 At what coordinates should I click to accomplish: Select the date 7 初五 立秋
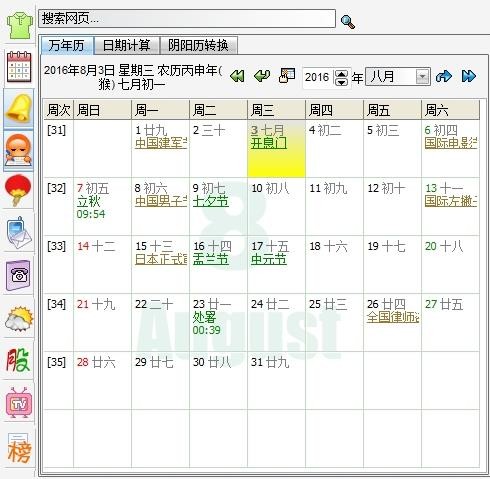coord(102,207)
